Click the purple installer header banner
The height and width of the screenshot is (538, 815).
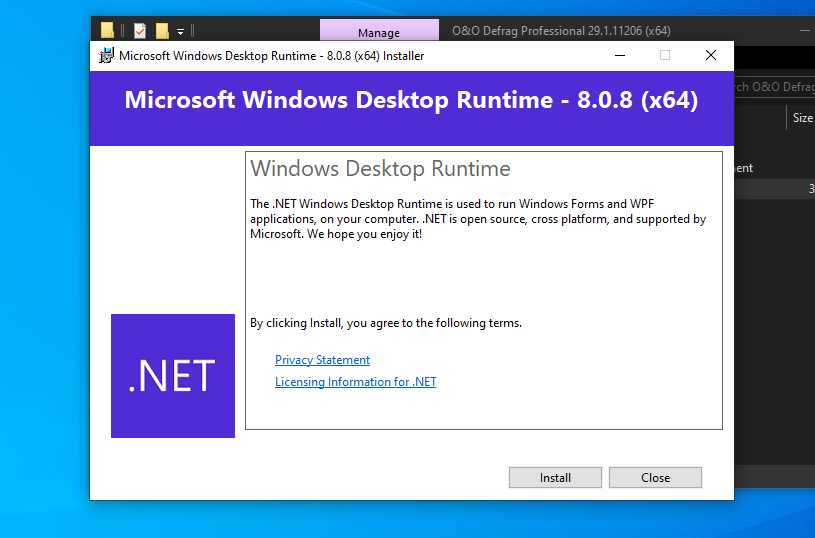tap(412, 108)
